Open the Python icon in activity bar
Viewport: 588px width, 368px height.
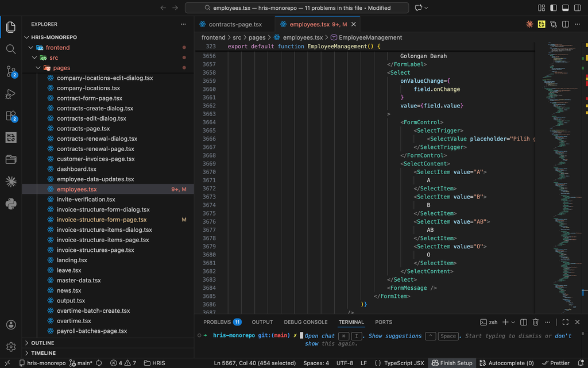point(11,204)
